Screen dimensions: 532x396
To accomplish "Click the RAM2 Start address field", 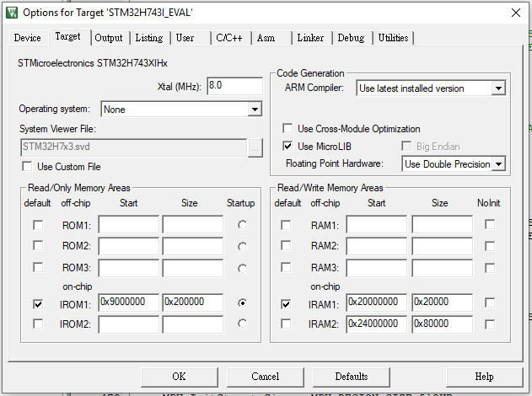I will pos(377,246).
